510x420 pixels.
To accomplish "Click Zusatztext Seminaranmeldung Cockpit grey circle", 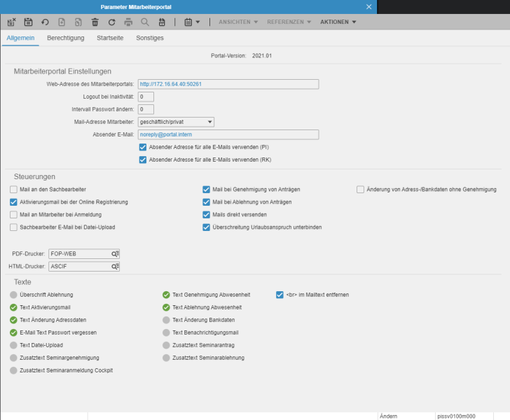I will 13,370.
